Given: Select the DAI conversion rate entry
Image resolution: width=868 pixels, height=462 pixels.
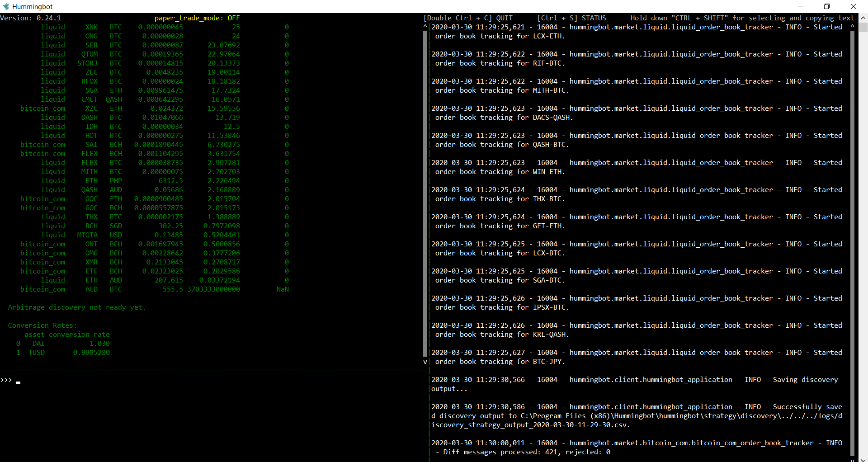Looking at the screenshot, I should point(63,344).
